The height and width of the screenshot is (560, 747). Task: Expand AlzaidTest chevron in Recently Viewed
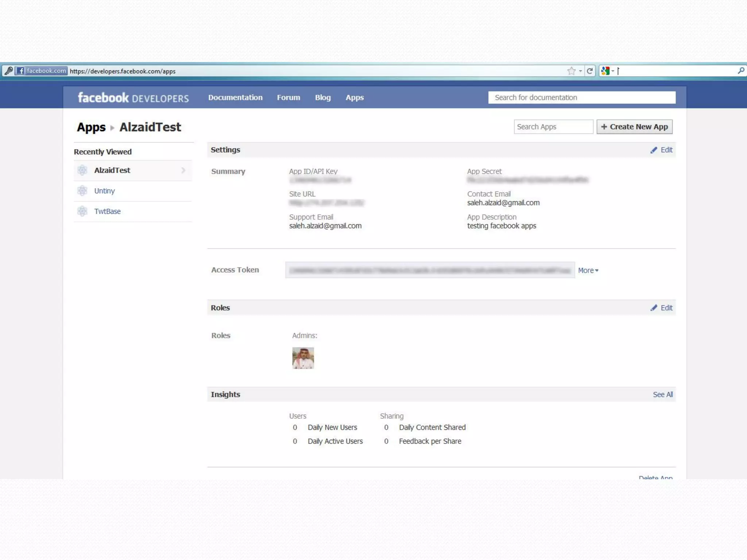pyautogui.click(x=183, y=170)
